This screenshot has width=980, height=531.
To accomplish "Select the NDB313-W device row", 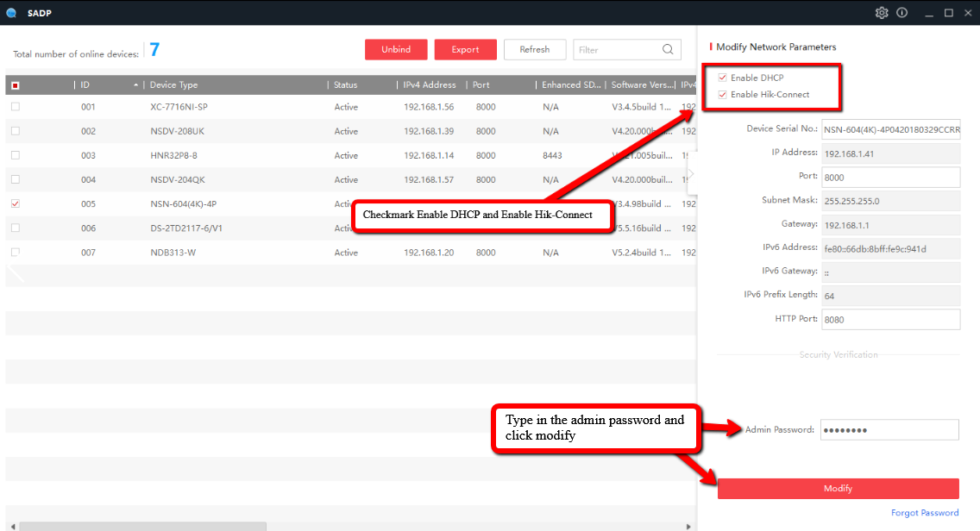I will pos(350,253).
